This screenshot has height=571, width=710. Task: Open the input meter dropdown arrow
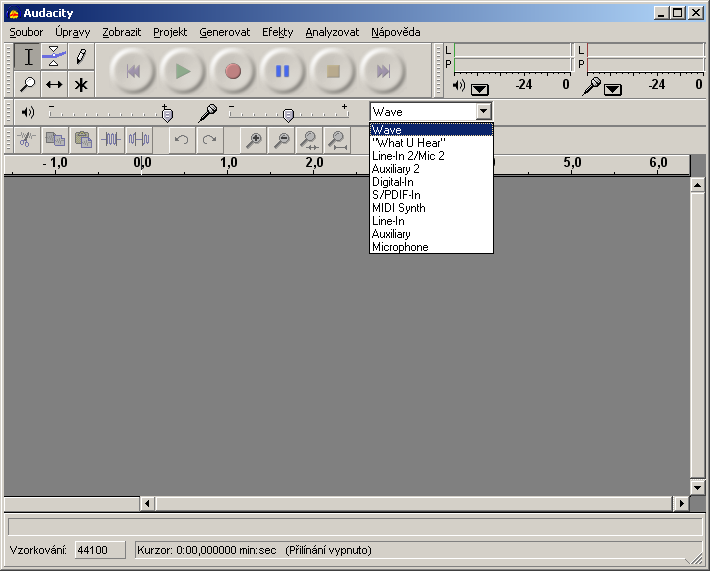click(x=613, y=89)
